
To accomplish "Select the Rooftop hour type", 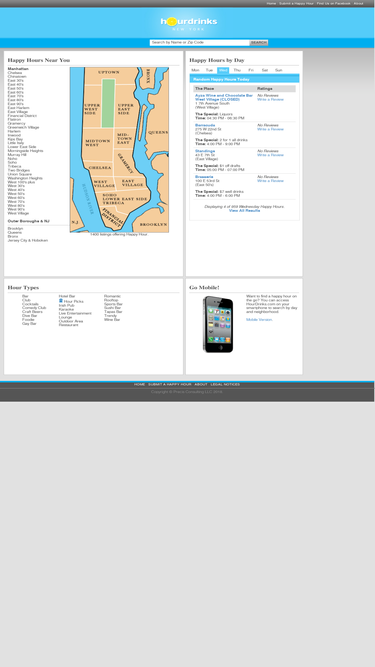I will point(111,300).
